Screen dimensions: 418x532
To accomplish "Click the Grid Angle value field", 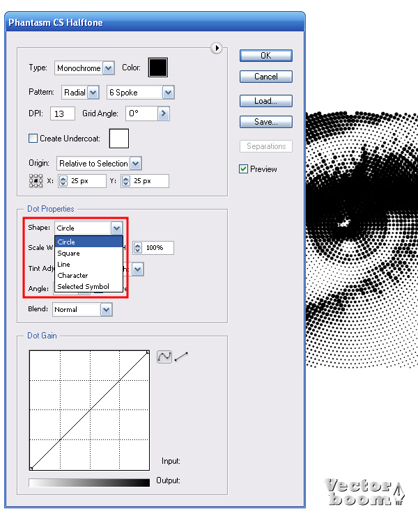I will click(142, 114).
